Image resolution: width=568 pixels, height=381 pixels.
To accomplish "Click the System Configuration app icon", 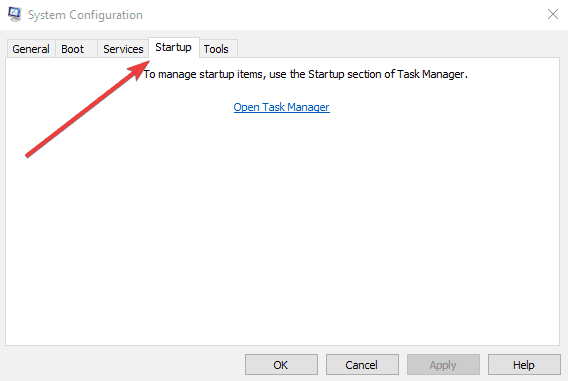I will point(14,14).
